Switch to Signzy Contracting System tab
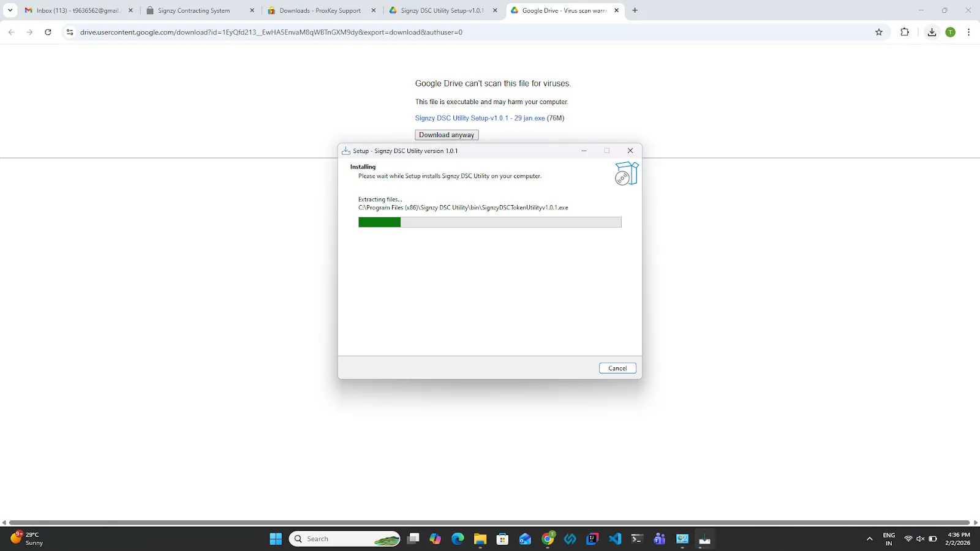The image size is (980, 551). tap(200, 10)
